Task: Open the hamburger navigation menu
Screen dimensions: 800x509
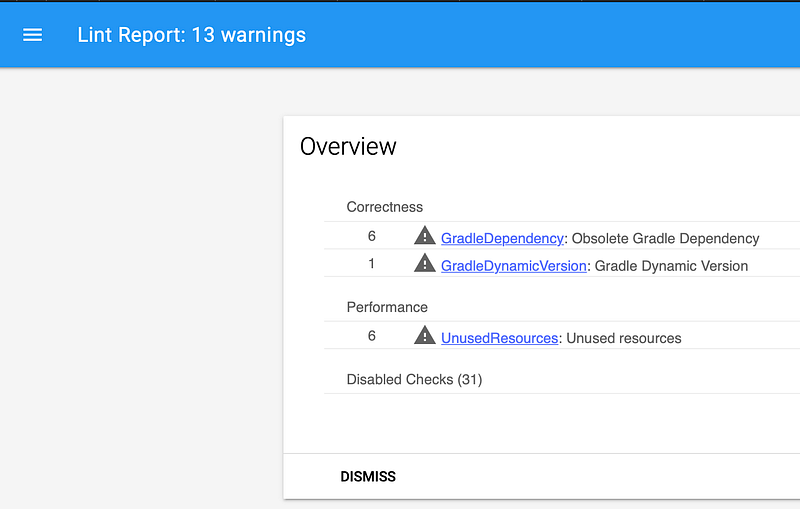Action: (x=33, y=35)
